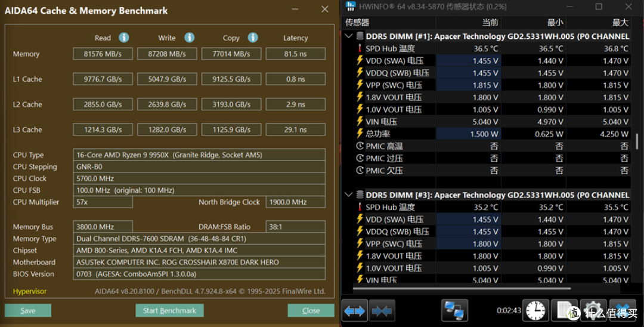This screenshot has height=327, width=644.
Task: Click the horizontal scrollbar in sensor list
Action: pos(462,288)
